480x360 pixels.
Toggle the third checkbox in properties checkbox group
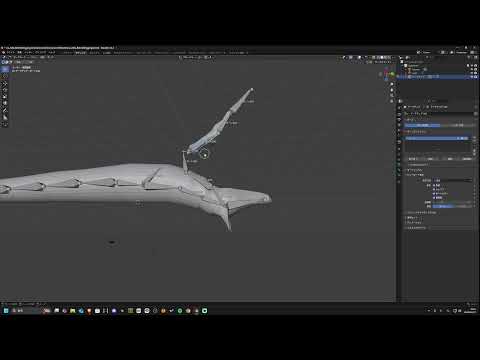[x=434, y=193]
